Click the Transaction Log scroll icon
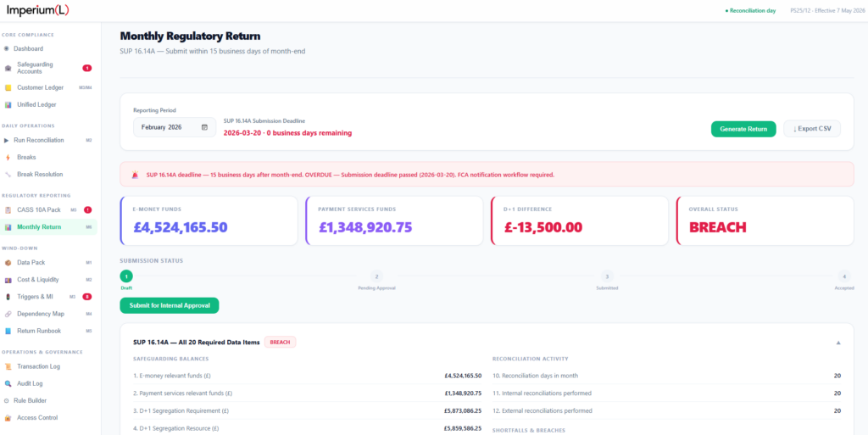The width and height of the screenshot is (868, 435). 8,366
